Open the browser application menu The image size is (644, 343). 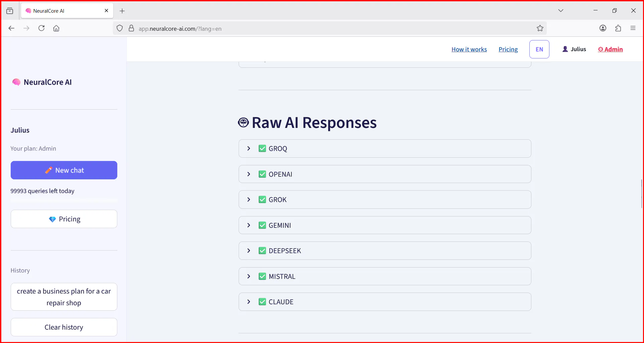click(633, 28)
